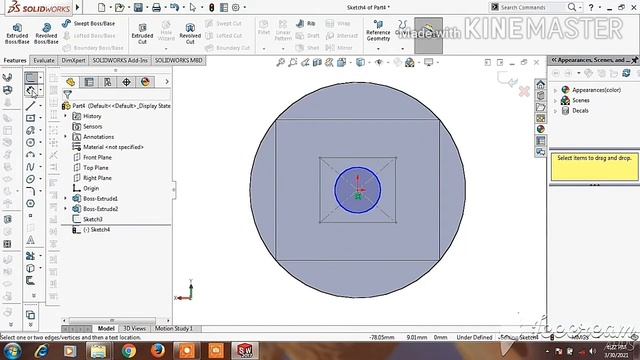Open Reference Geometry
This screenshot has height=360, width=640.
coord(378,31)
